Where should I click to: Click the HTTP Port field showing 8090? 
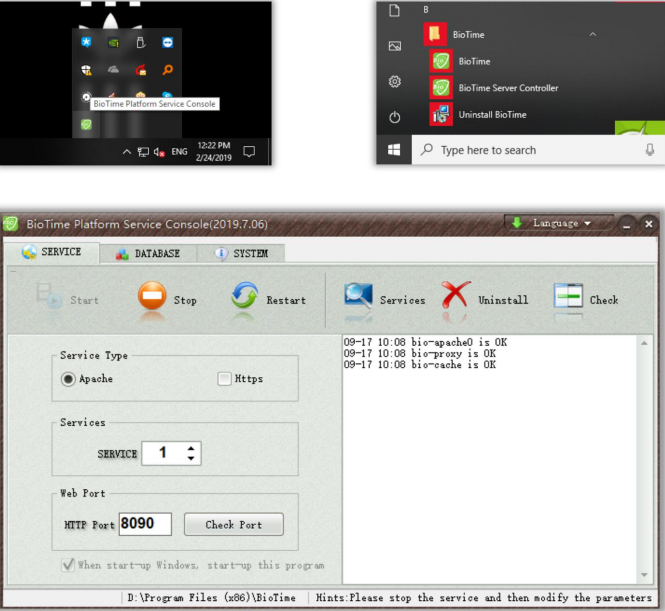click(x=145, y=524)
